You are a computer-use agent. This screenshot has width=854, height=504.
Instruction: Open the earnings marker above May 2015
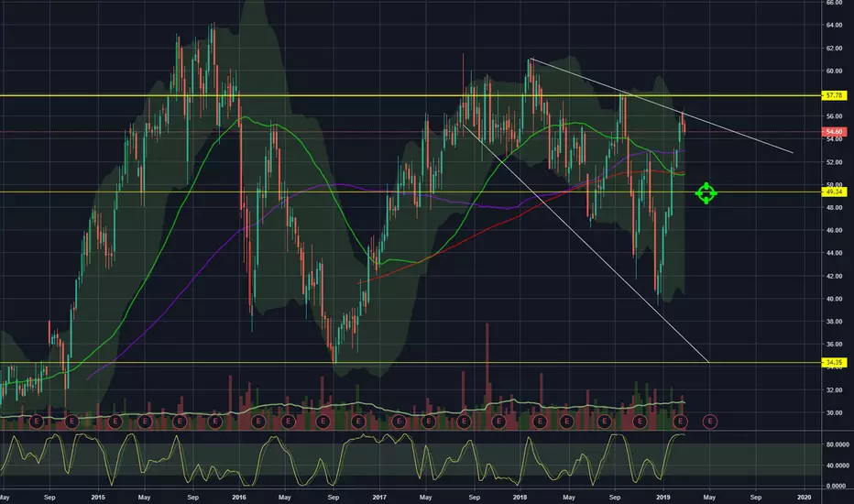145,422
